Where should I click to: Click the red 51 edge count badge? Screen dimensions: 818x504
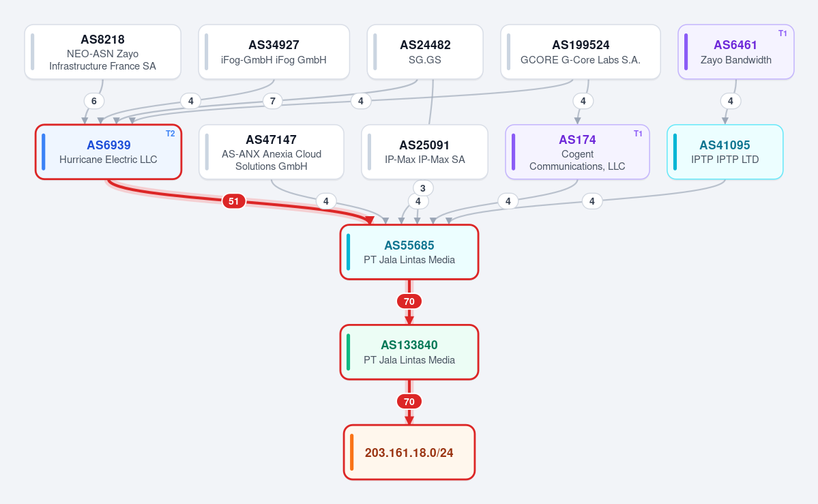coord(234,201)
